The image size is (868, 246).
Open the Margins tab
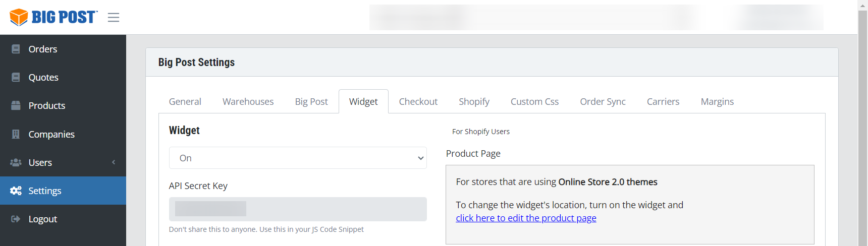[717, 101]
